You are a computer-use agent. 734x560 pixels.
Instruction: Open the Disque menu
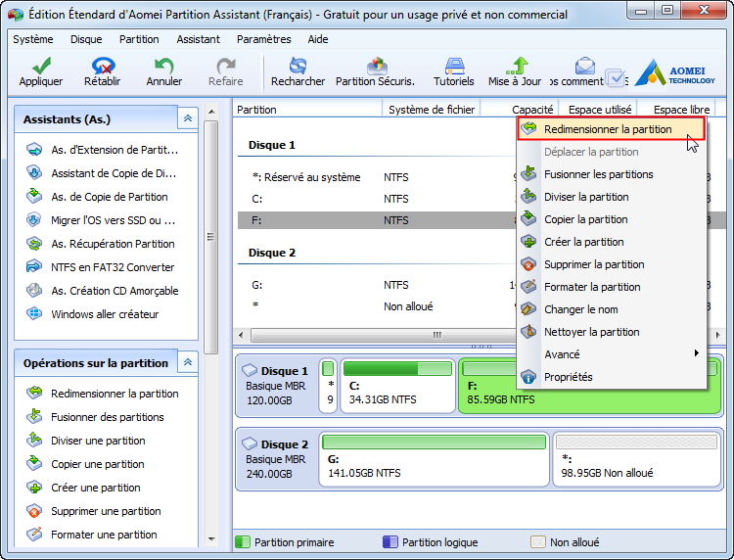86,39
